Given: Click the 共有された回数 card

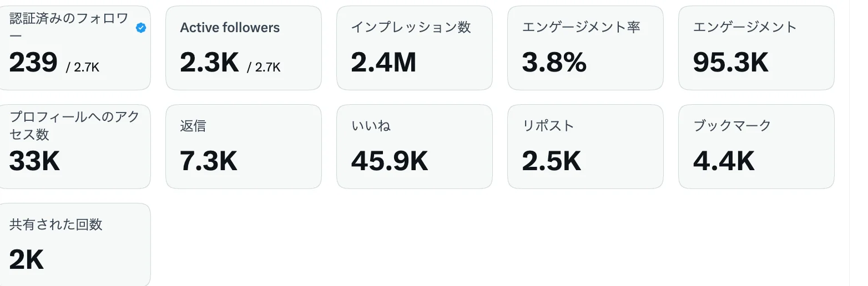Looking at the screenshot, I should (73, 244).
